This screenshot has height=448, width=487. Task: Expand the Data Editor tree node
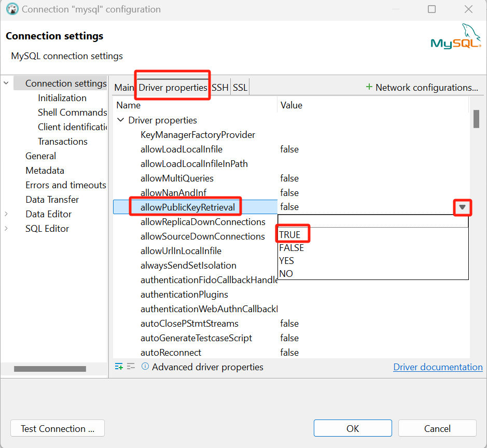[6, 214]
